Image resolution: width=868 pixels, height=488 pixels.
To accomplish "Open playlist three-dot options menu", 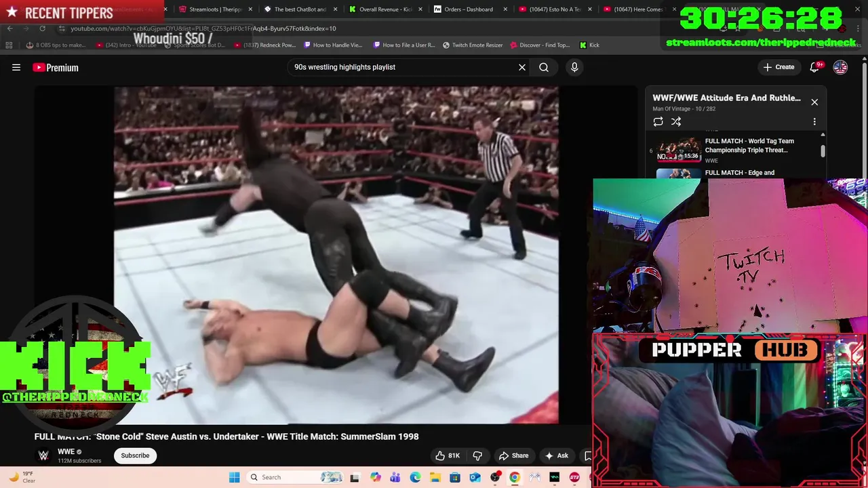I will (x=814, y=121).
